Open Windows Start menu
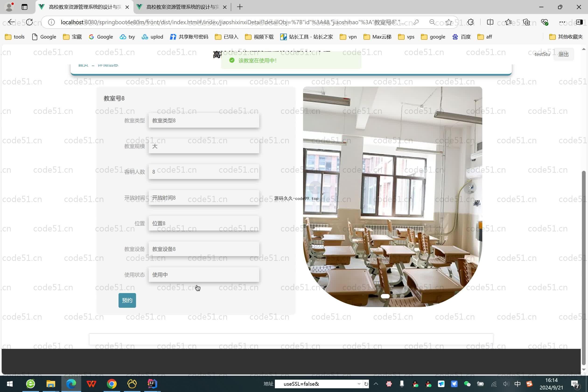The width and height of the screenshot is (588, 392). click(10, 384)
